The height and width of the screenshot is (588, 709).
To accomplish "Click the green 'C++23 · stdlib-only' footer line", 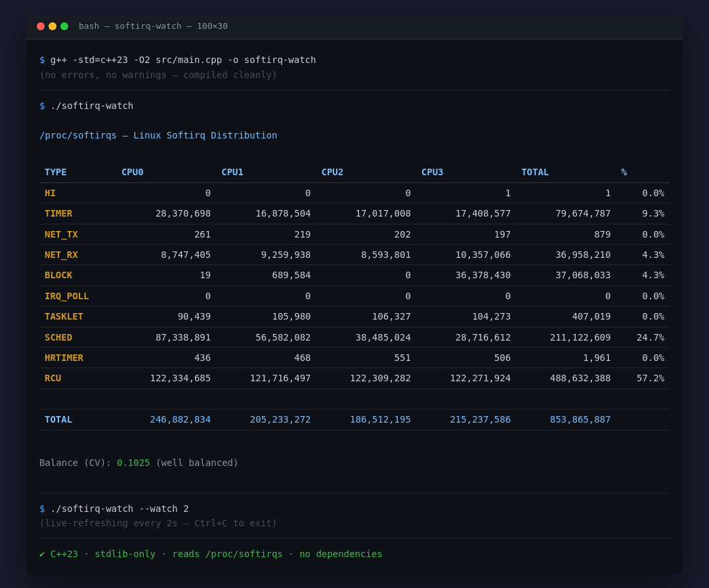I will (211, 554).
